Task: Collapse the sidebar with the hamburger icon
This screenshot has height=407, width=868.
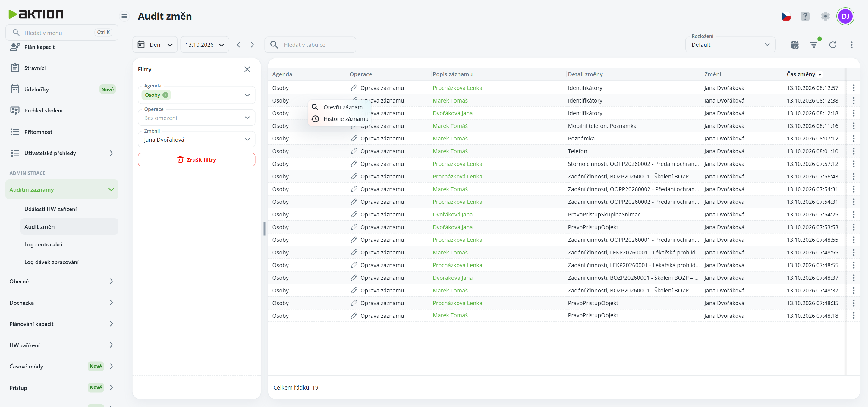Action: pyautogui.click(x=124, y=16)
